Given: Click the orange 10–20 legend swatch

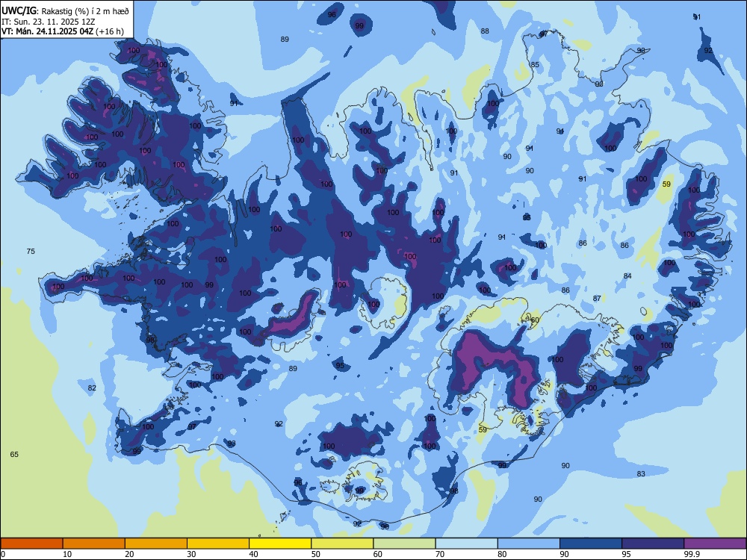Looking at the screenshot, I should (x=94, y=544).
